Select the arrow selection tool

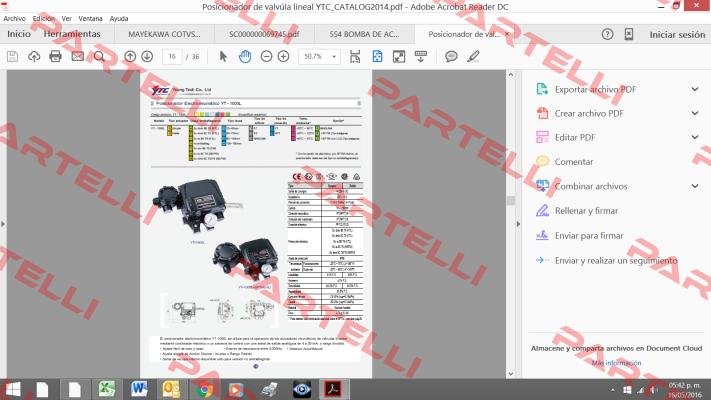(223, 57)
